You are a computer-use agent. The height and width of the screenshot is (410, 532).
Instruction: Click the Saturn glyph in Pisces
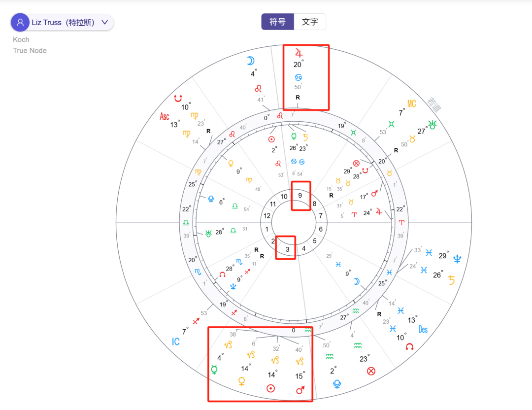(x=452, y=279)
